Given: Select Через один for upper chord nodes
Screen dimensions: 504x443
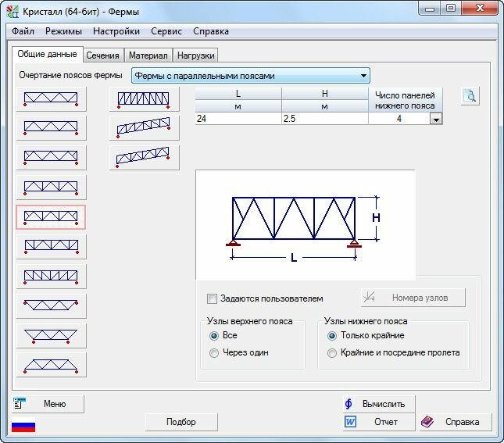Looking at the screenshot, I should tap(214, 353).
